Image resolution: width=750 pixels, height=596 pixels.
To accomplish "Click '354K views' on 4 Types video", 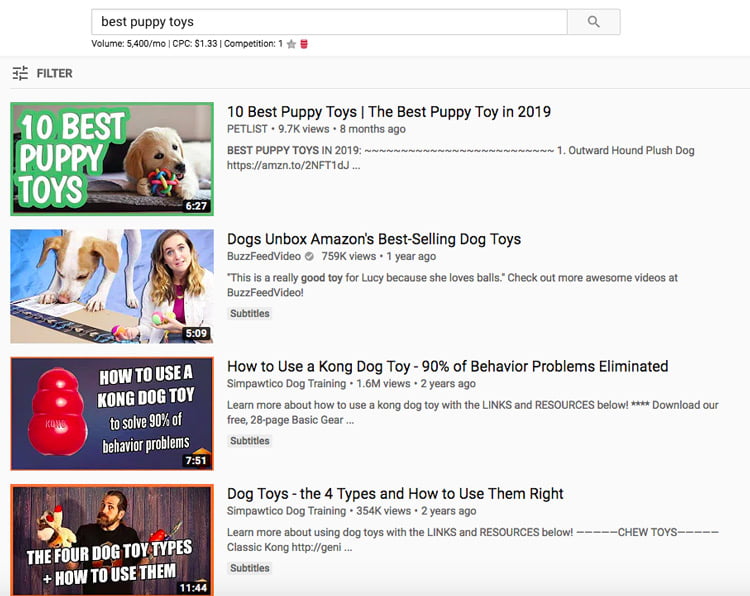I will point(383,511).
